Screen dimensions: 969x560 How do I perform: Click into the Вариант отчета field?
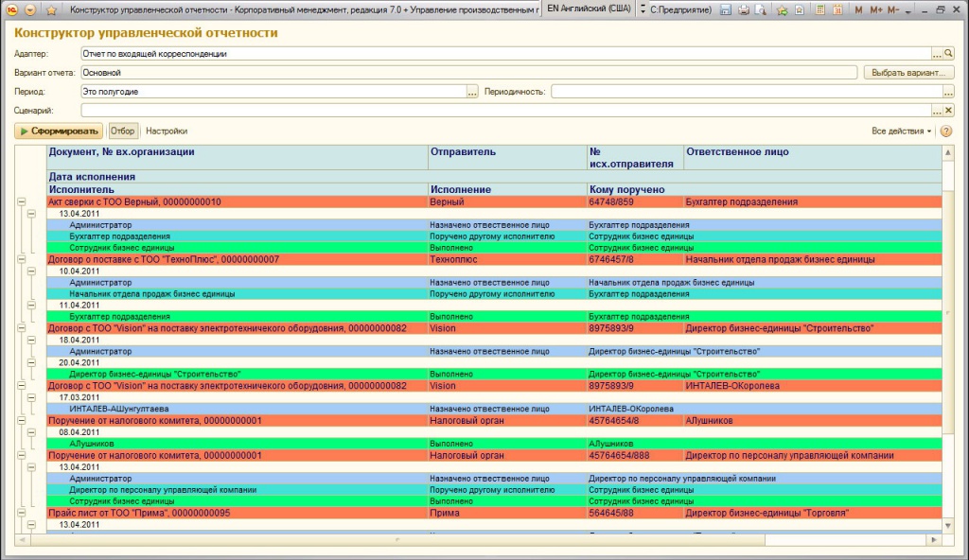[x=469, y=72]
